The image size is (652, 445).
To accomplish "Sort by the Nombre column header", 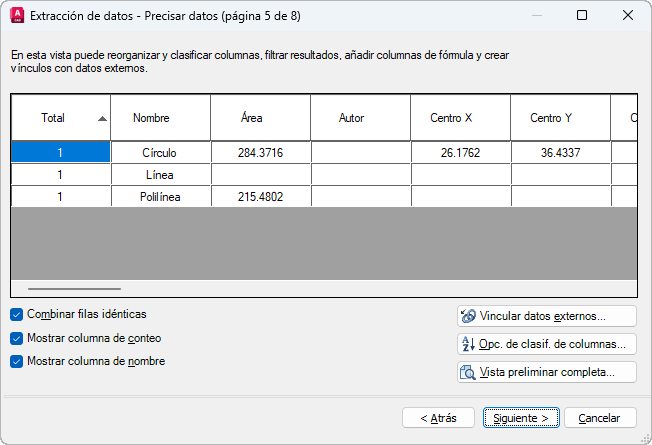I will click(160, 118).
